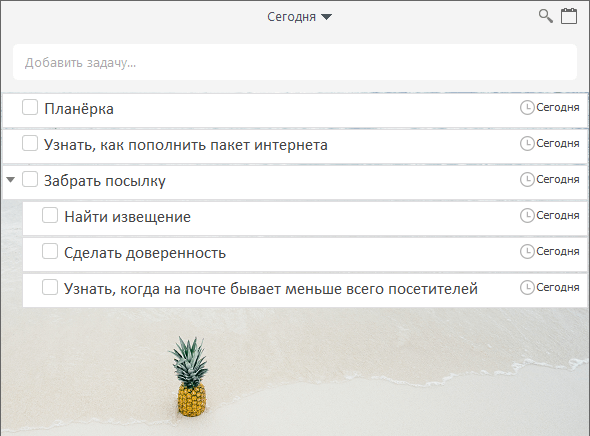Collapse subtasks of Забрать посылку
Image resolution: width=590 pixels, height=436 pixels.
point(11,180)
